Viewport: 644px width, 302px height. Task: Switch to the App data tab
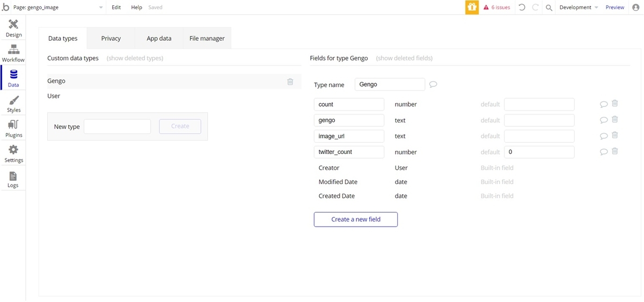pos(159,39)
